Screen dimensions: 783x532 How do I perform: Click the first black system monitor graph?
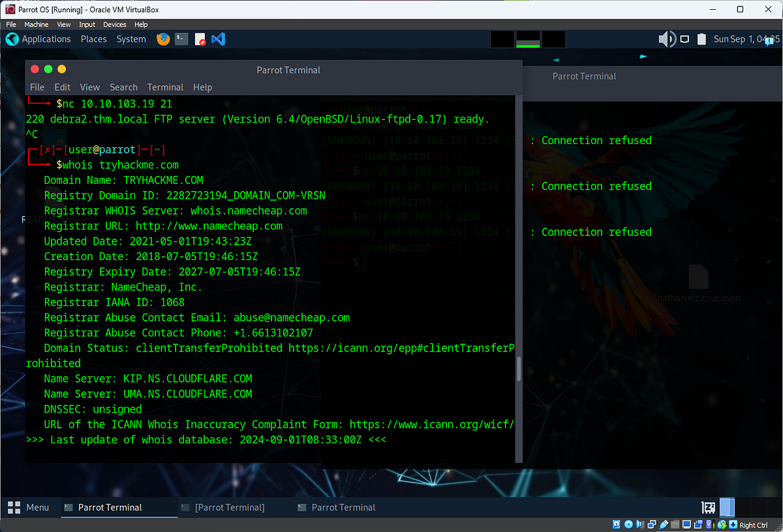[502, 39]
